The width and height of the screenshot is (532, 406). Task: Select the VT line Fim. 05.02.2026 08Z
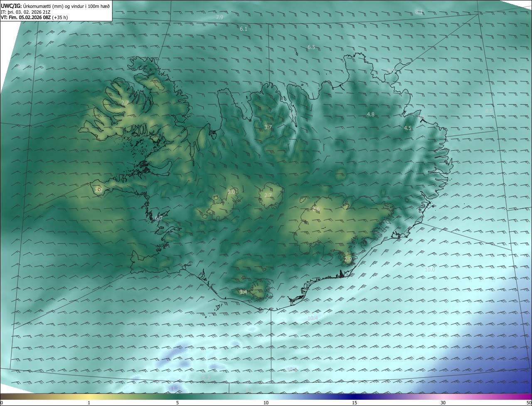[x=34, y=17]
